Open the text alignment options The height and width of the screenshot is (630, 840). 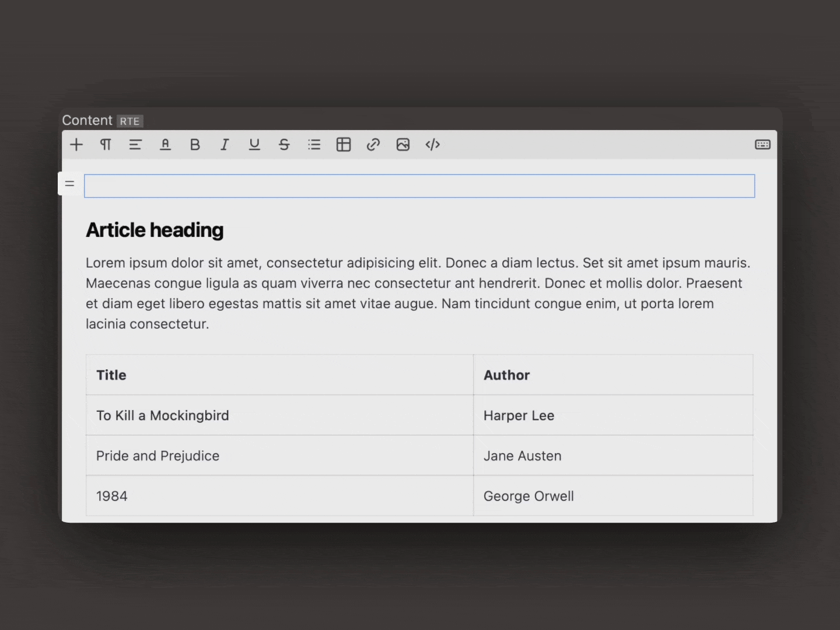[135, 145]
